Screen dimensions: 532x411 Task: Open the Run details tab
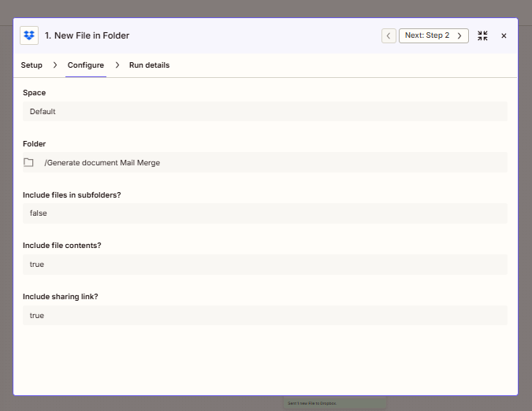(x=149, y=65)
